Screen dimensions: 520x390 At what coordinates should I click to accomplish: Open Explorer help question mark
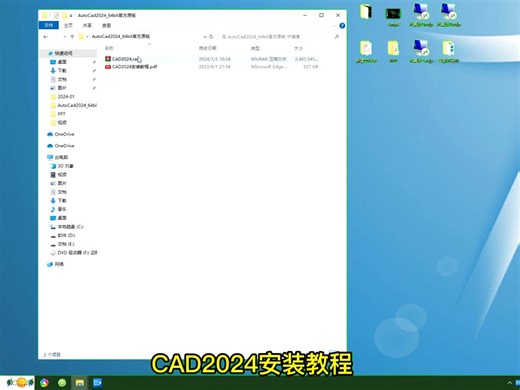(342, 26)
